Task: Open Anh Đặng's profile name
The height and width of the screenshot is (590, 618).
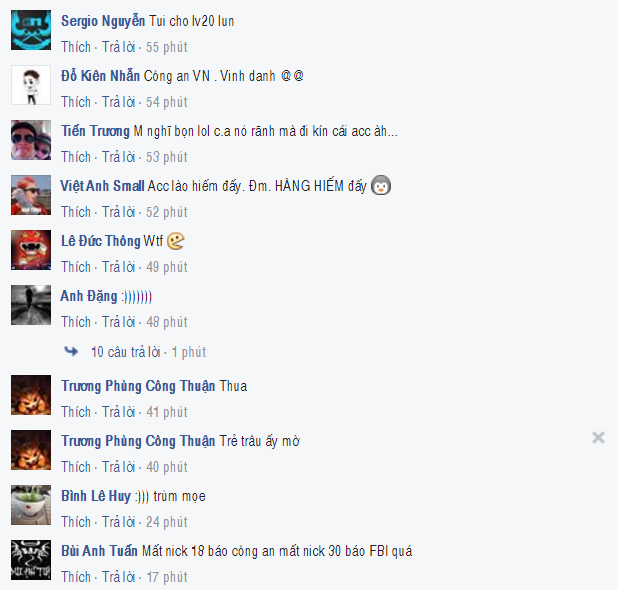Action: click(89, 296)
